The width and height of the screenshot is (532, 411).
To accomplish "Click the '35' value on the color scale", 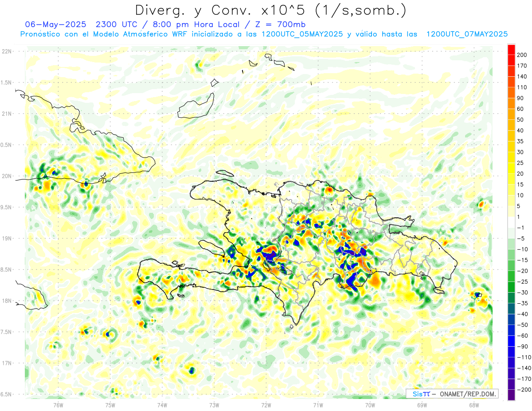I will point(520,141).
